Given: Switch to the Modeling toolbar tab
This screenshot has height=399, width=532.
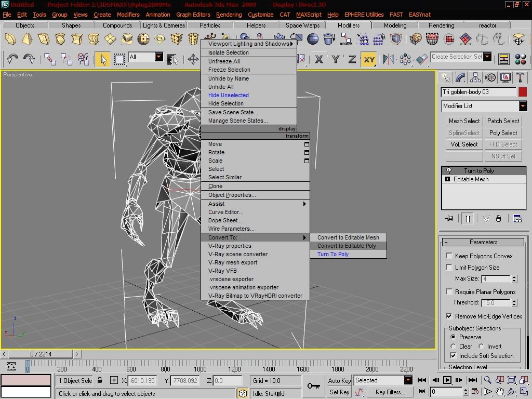Looking at the screenshot, I should click(x=395, y=25).
